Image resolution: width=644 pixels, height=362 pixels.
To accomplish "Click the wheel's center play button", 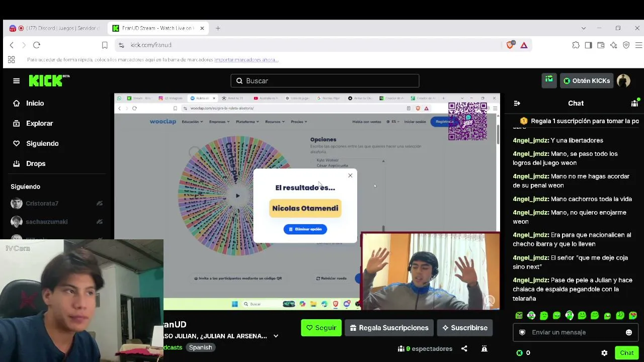I will click(x=237, y=196).
